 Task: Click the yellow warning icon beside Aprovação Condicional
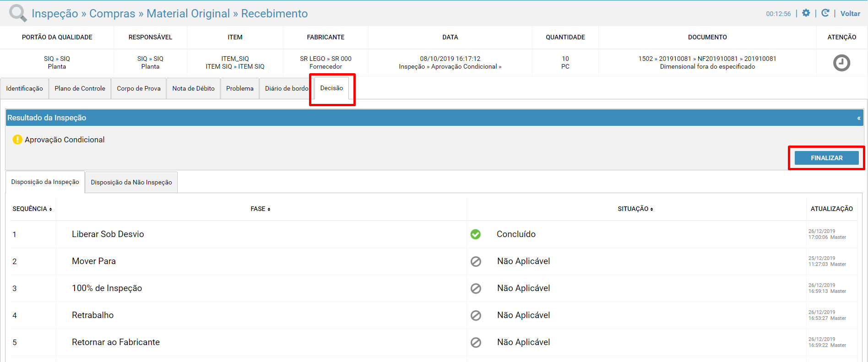[x=17, y=140]
